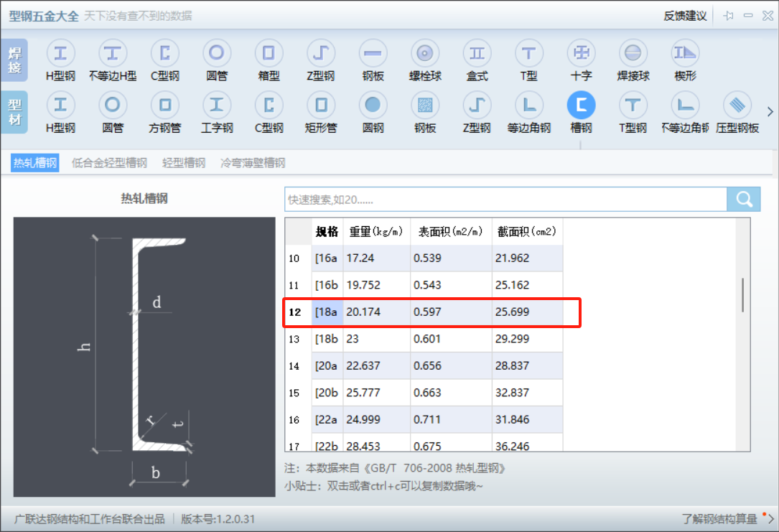Select the [20b specification cell
The width and height of the screenshot is (779, 532).
click(327, 393)
